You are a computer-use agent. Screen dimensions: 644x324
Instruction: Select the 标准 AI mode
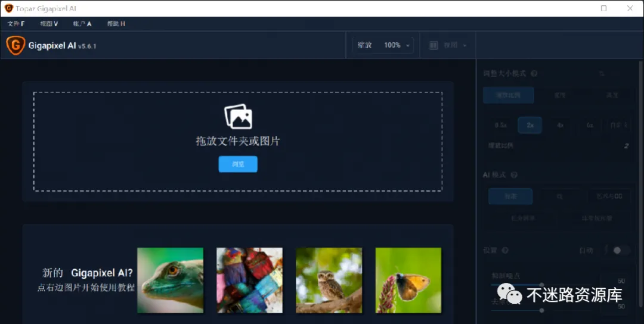[510, 197]
